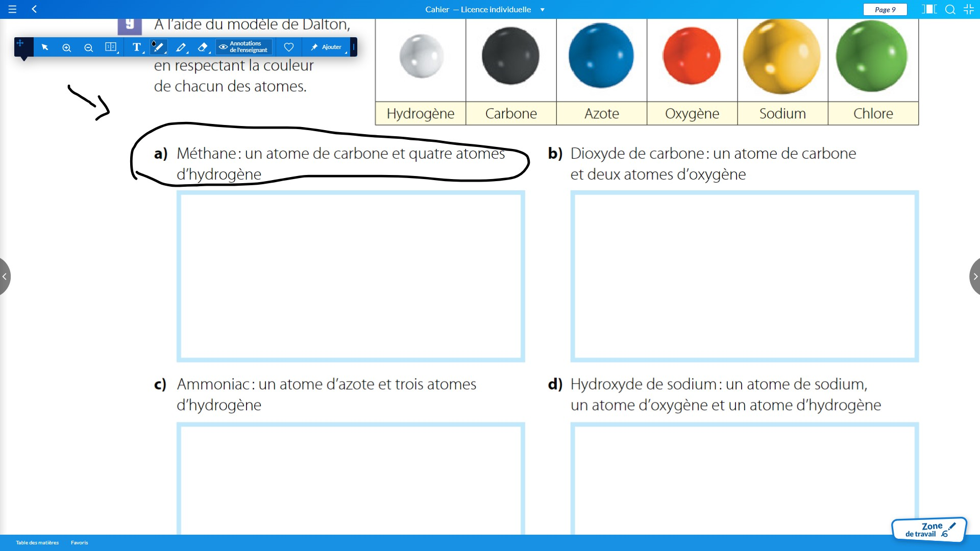Open the hamburger menu
The height and width of the screenshot is (551, 980).
tap(12, 9)
